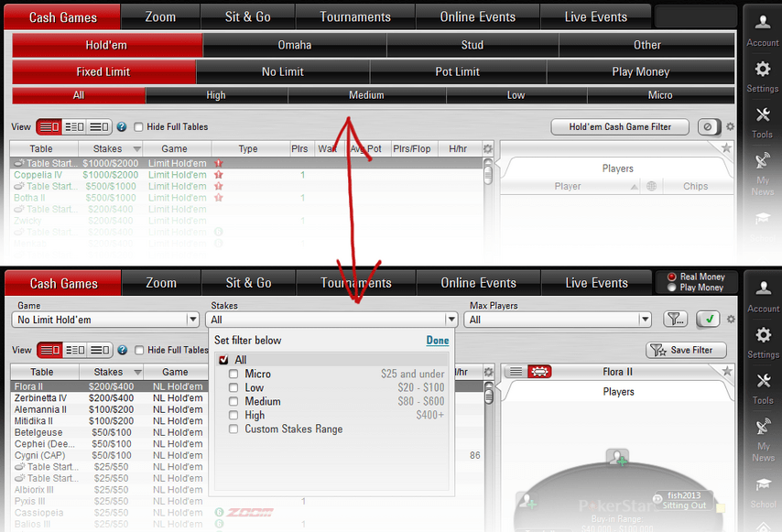
Task: Select Real Money radio button
Action: pos(672,277)
